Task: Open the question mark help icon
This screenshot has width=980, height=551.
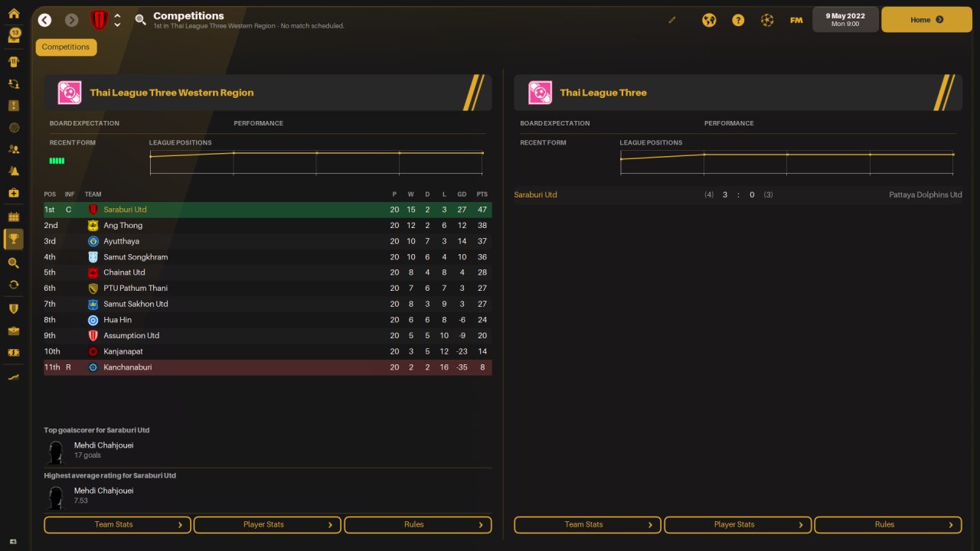Action: (738, 20)
